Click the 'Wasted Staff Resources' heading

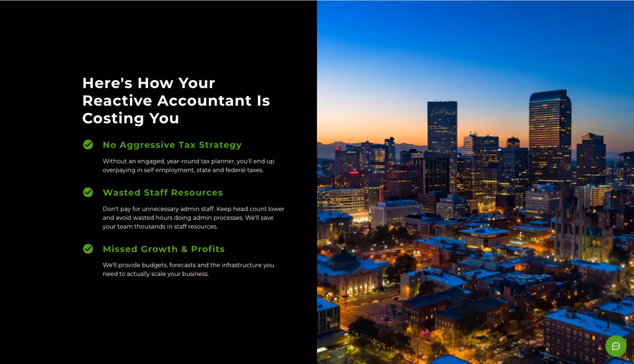(163, 193)
